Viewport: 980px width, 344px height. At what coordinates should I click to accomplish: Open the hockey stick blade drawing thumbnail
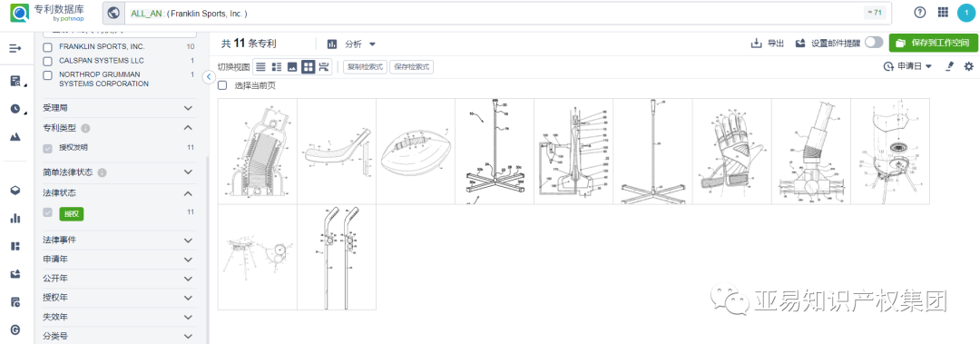337,152
